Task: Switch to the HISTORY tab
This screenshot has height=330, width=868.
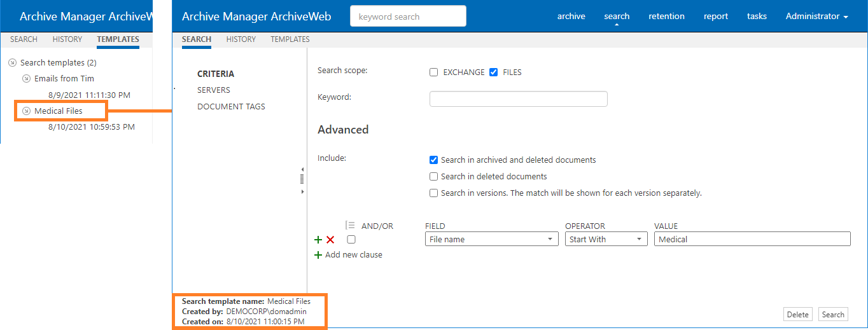Action: click(241, 39)
